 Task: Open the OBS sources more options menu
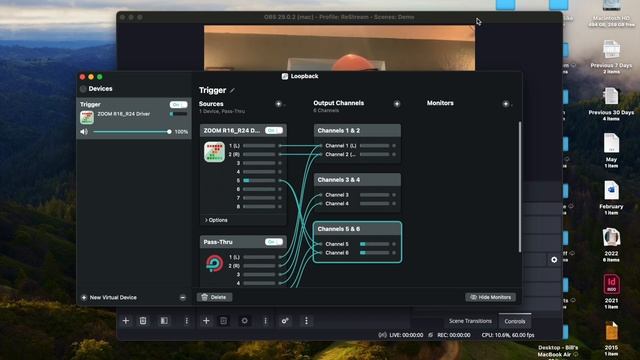265,321
